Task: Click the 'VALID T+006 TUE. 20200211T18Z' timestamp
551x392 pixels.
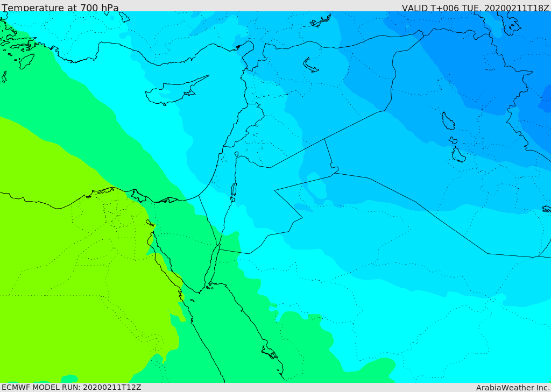Action: (476, 8)
